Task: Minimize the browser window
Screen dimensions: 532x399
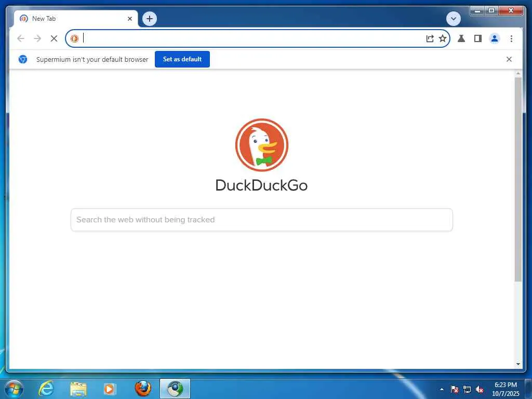Action: click(477, 11)
